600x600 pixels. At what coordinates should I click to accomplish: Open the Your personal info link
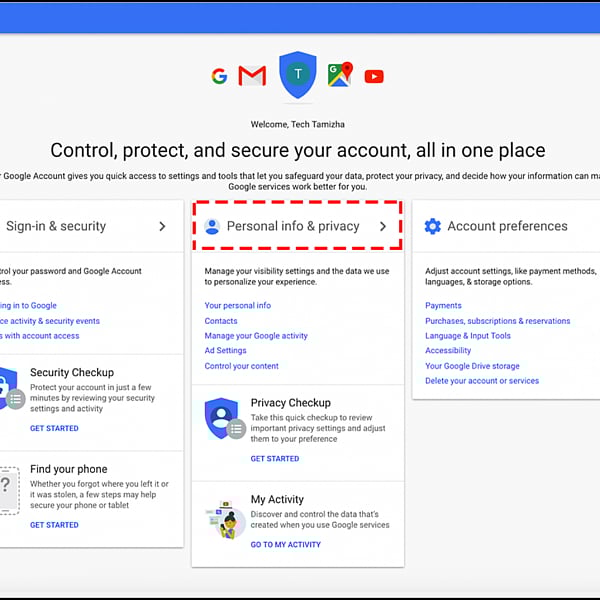pos(237,306)
